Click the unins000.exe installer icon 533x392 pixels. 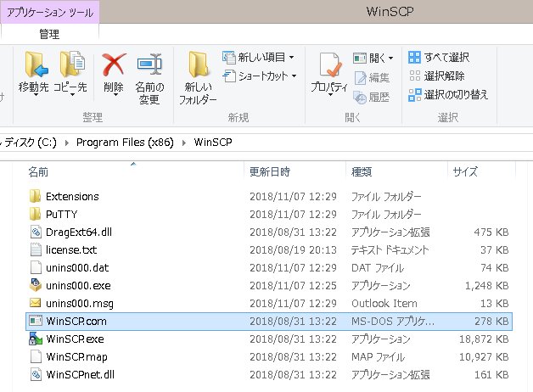[x=36, y=285]
